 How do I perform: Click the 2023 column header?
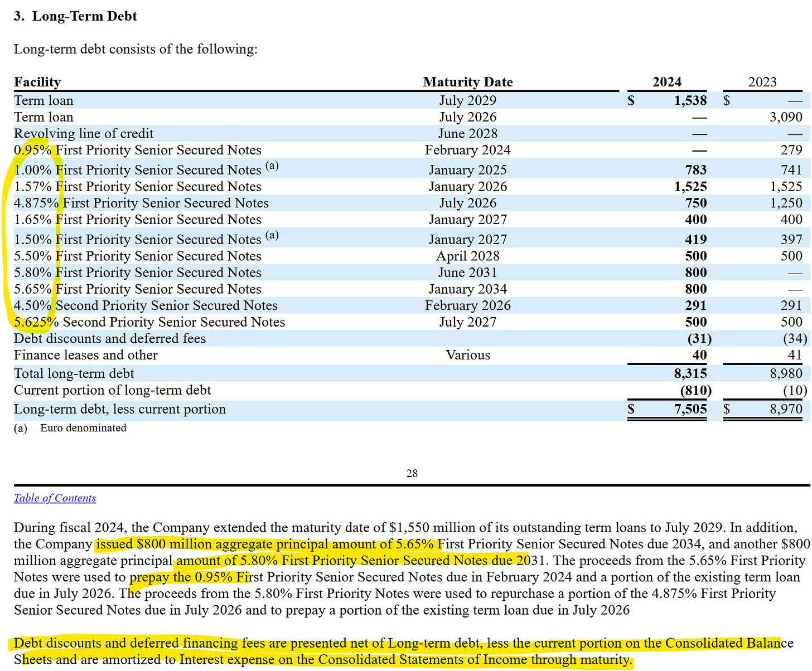pyautogui.click(x=762, y=82)
